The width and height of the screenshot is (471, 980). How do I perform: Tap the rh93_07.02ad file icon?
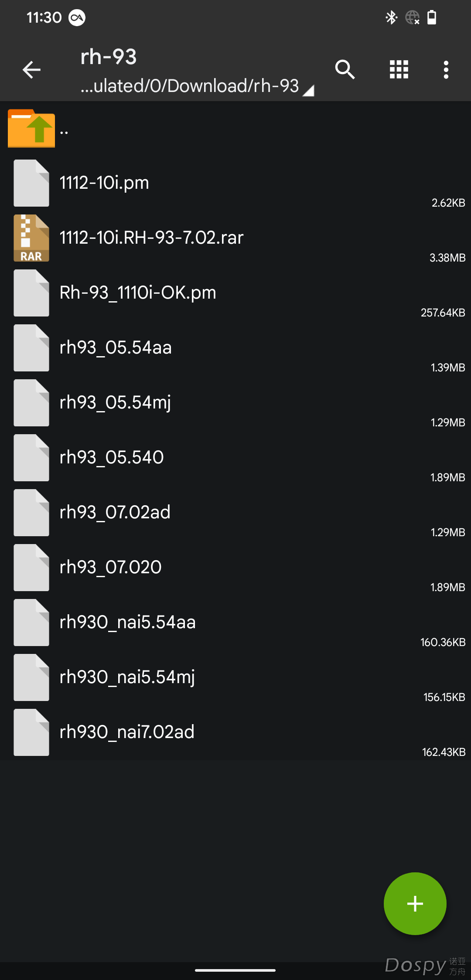tap(31, 513)
